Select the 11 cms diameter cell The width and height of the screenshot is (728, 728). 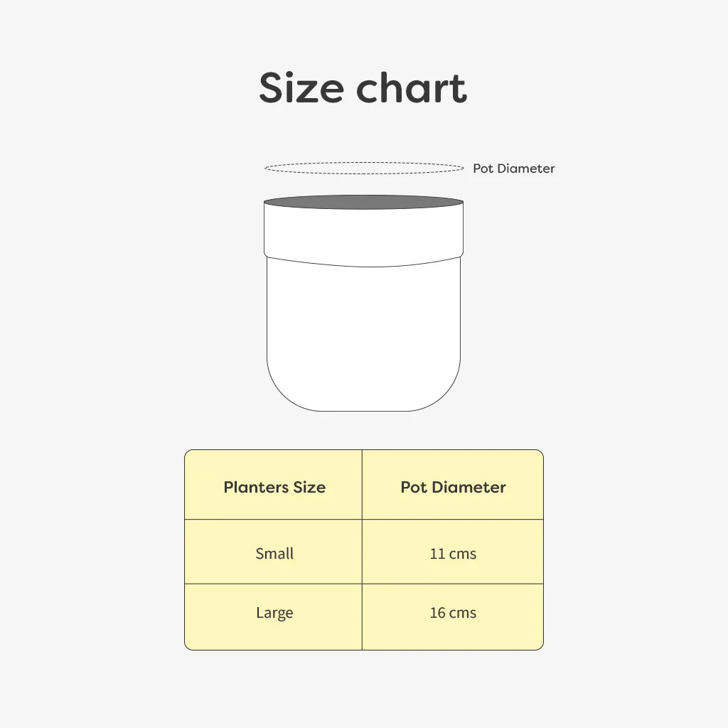[x=453, y=552]
